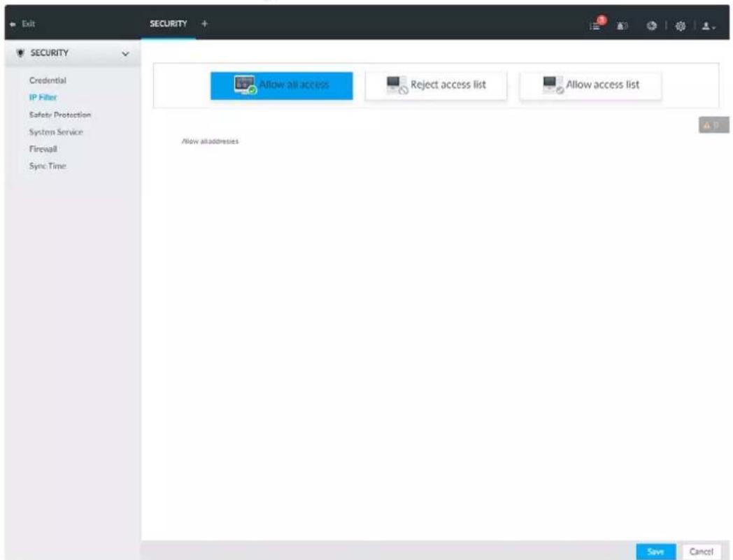
Task: Click the round system status icon in header
Action: click(652, 26)
